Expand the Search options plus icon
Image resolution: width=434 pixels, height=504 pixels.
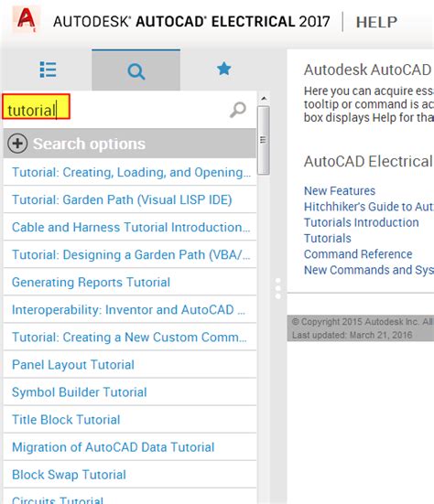[17, 144]
